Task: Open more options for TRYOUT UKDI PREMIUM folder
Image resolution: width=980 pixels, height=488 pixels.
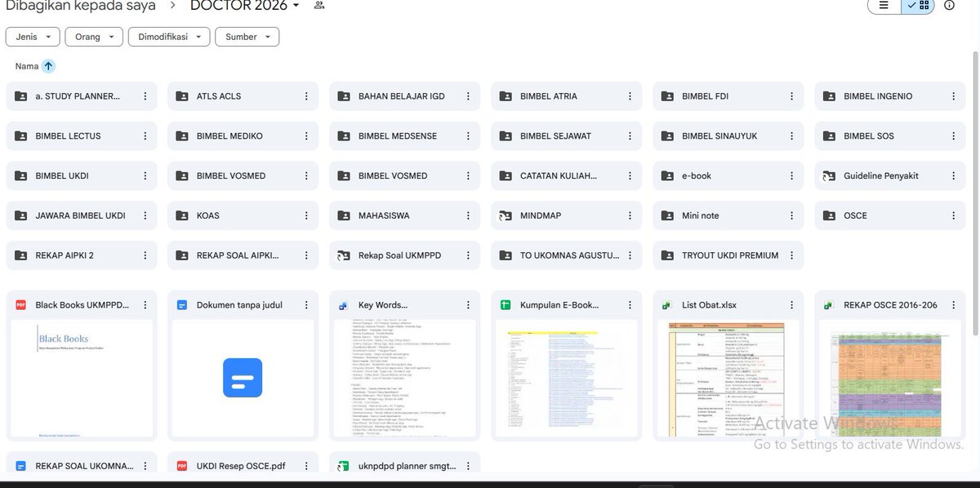Action: (x=791, y=255)
